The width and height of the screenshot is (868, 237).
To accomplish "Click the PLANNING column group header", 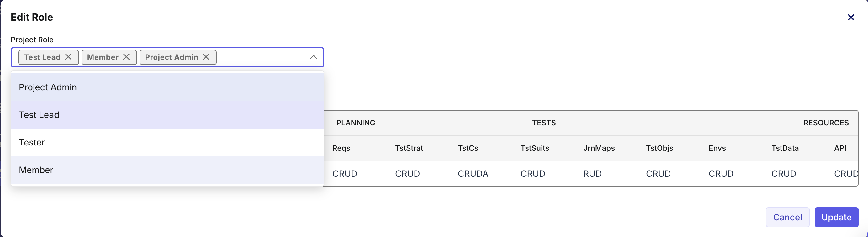I will tap(356, 123).
